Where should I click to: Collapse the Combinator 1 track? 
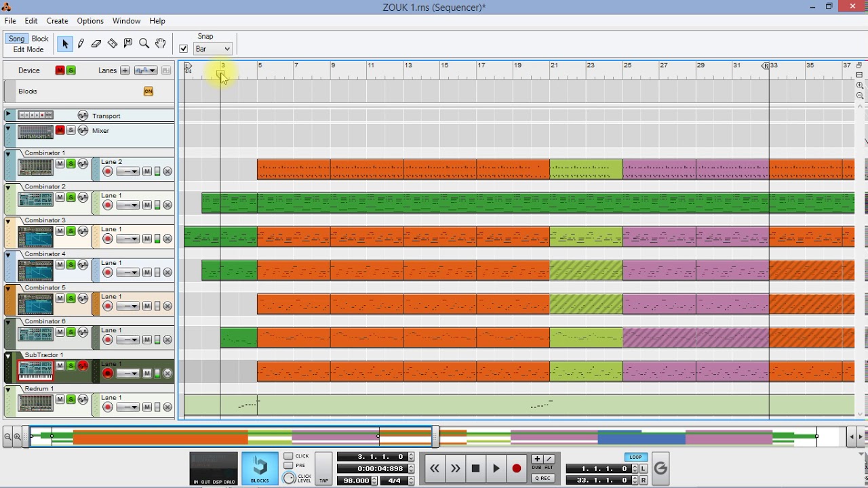click(9, 154)
